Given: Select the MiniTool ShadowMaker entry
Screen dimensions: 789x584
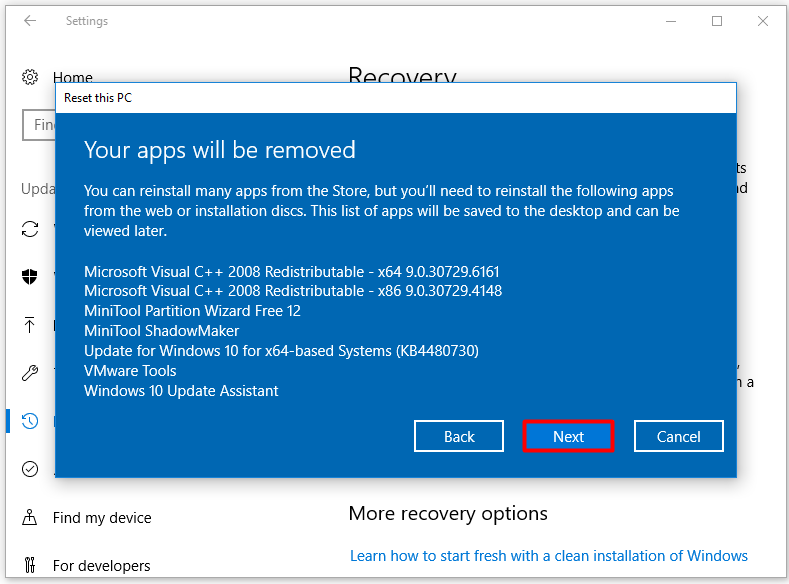Looking at the screenshot, I should [162, 330].
